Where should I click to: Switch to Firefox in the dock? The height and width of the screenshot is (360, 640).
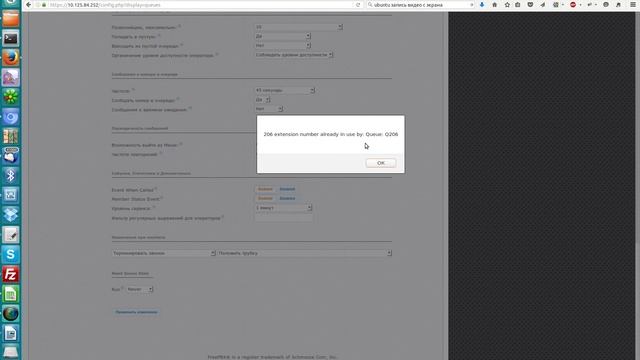tap(11, 58)
